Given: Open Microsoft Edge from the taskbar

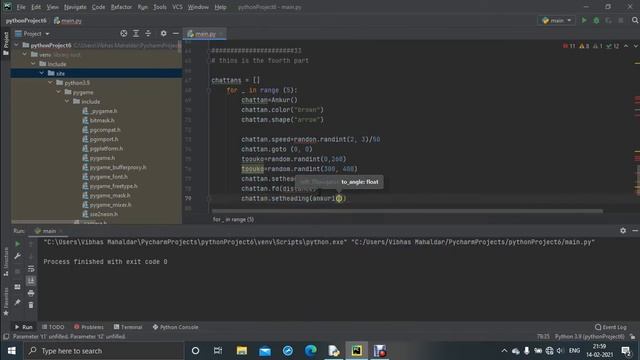Looking at the screenshot, I should [311, 351].
